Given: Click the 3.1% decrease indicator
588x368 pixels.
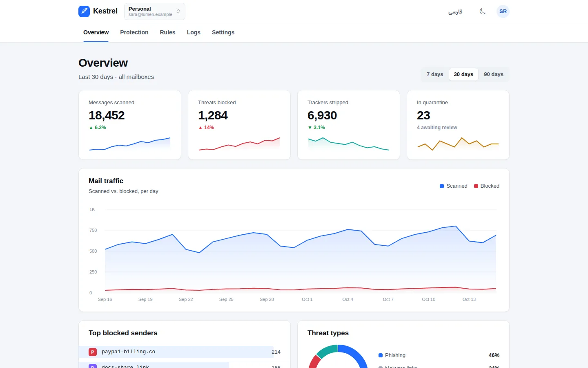Looking at the screenshot, I should click(316, 128).
